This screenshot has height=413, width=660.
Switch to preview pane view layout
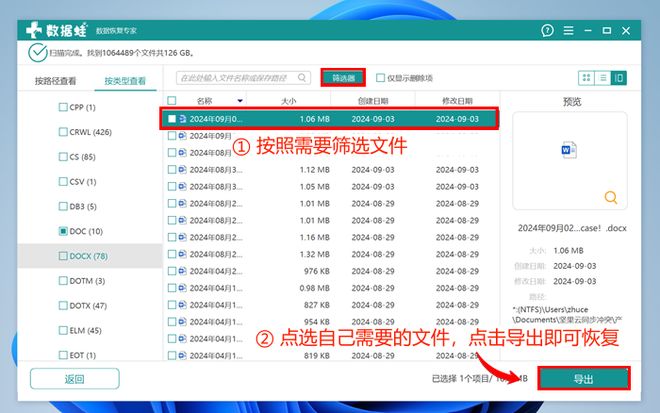tap(619, 78)
